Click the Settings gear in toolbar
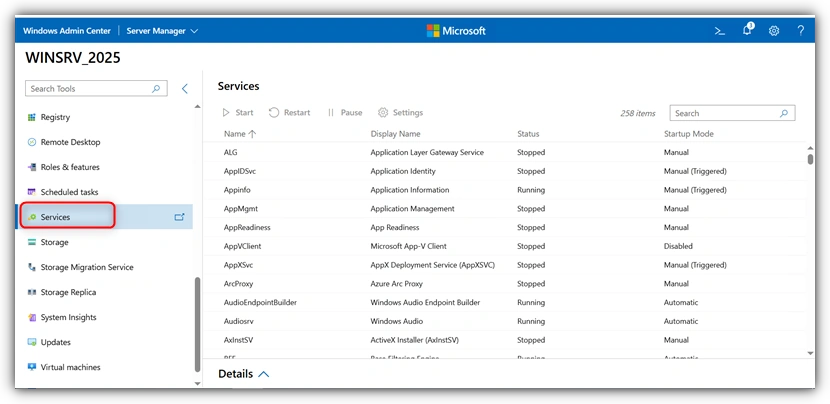The height and width of the screenshot is (404, 830). tap(383, 112)
